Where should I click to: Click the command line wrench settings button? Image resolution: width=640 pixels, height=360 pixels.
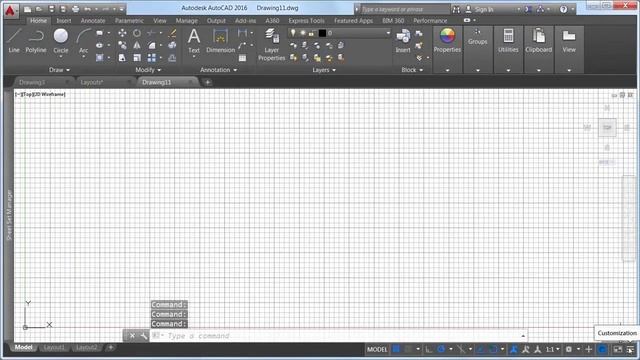click(x=144, y=336)
